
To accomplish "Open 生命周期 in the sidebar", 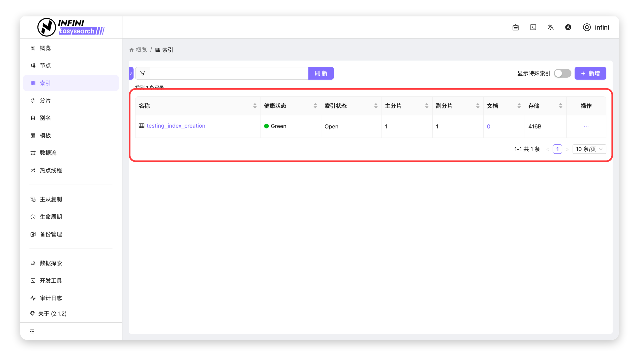I will pyautogui.click(x=51, y=217).
